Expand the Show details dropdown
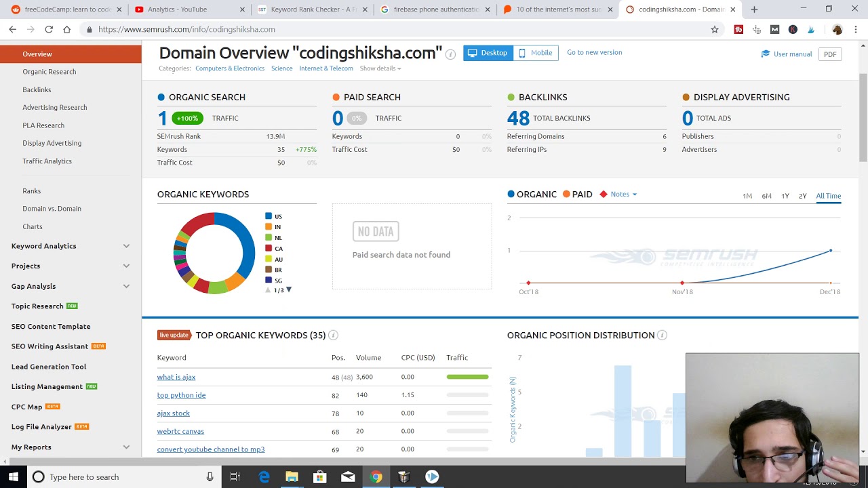This screenshot has width=868, height=488. pyautogui.click(x=380, y=68)
